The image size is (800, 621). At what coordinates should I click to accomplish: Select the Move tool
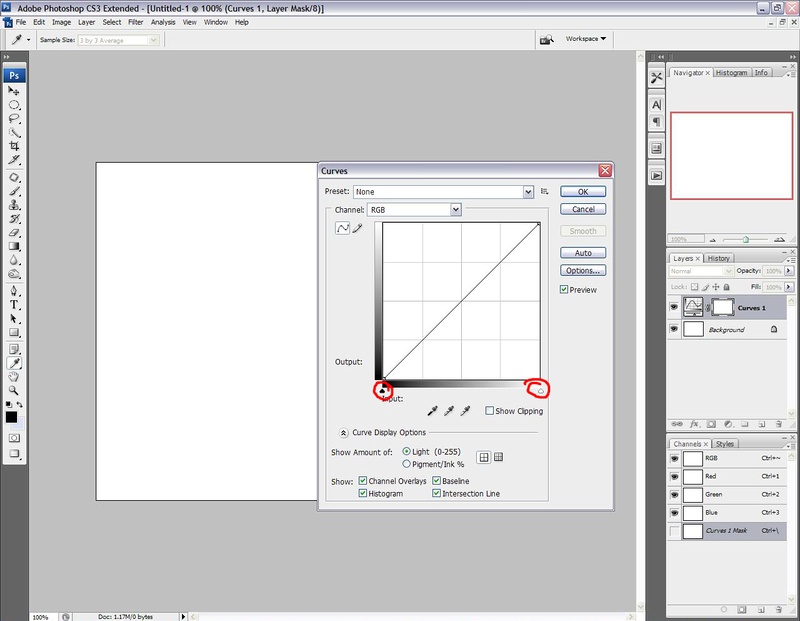pos(14,91)
